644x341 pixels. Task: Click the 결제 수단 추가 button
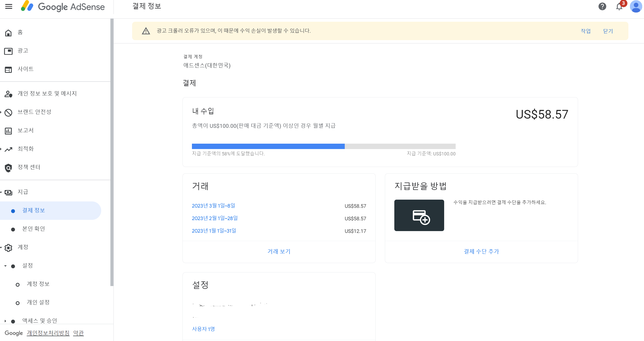(x=481, y=252)
